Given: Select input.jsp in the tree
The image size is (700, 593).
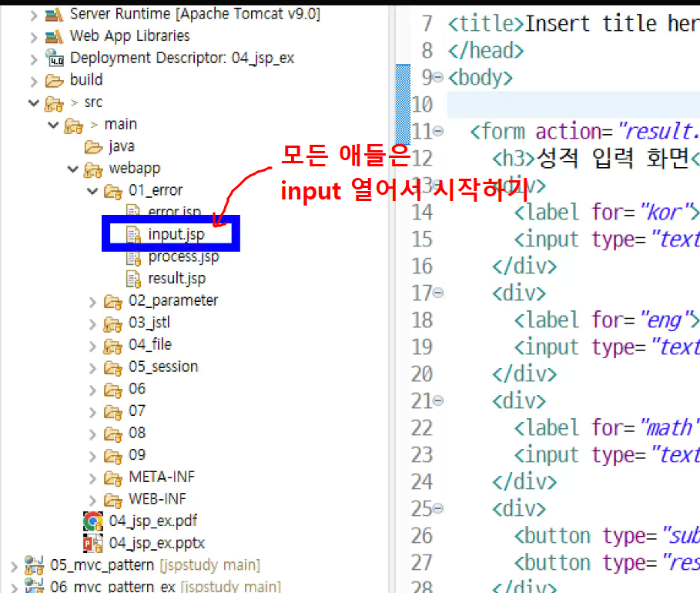Looking at the screenshot, I should click(x=176, y=234).
